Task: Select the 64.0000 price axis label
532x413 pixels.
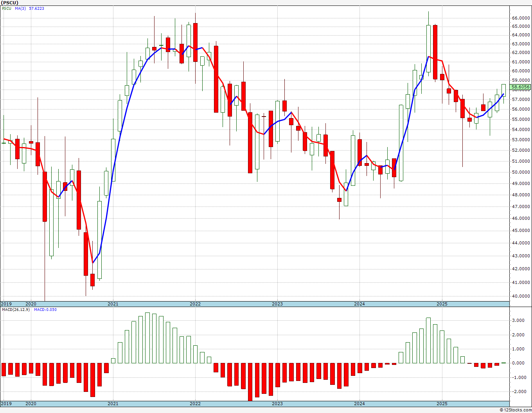Action: click(x=521, y=35)
